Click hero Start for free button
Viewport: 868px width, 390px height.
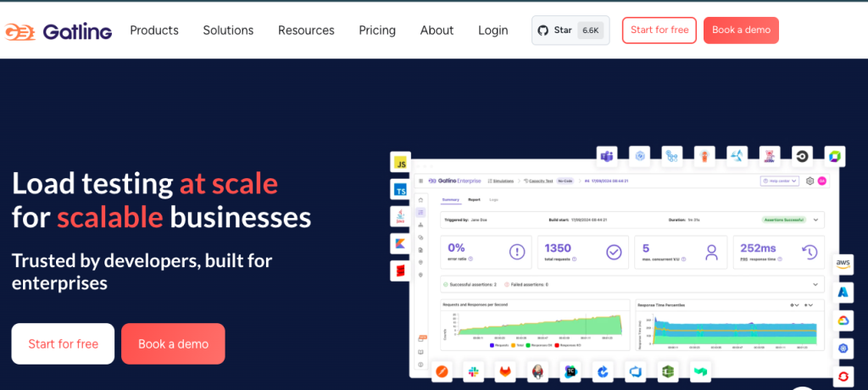tap(63, 344)
